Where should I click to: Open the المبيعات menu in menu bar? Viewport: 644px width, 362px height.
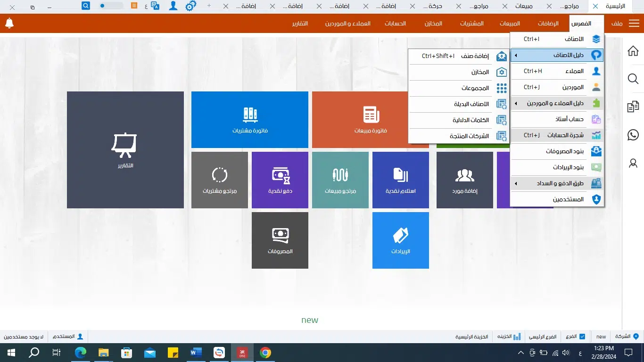click(510, 24)
